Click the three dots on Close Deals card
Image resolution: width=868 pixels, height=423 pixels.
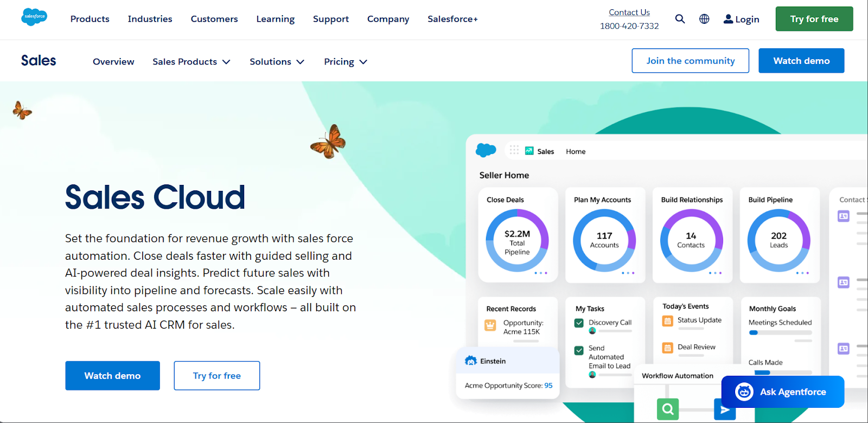point(541,273)
